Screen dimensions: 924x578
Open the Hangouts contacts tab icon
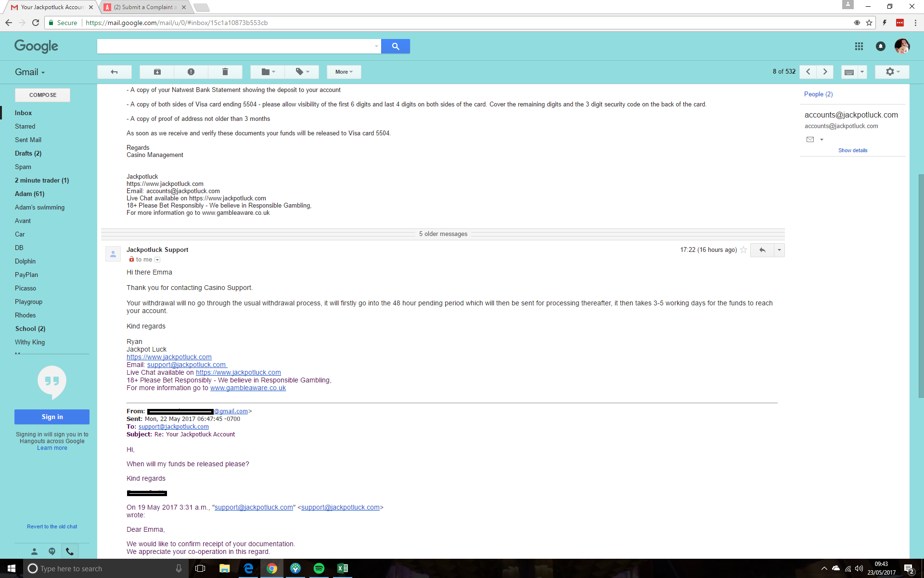34,552
